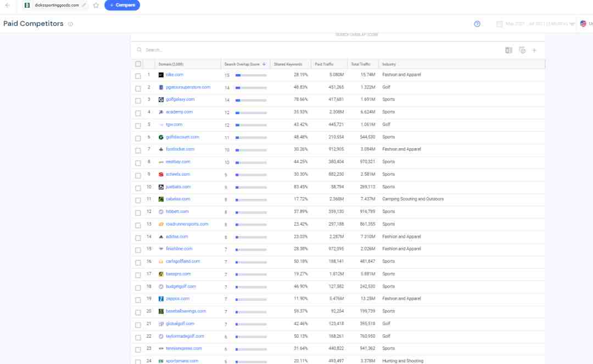Select the golfgalaxy.com row checkbox
The height and width of the screenshot is (364, 593).
point(138,100)
